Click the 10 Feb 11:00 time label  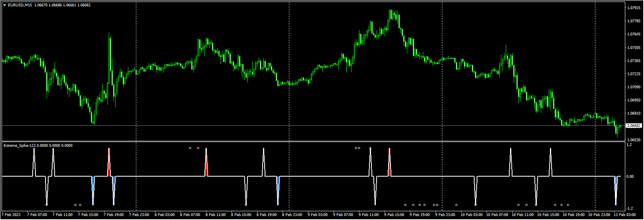coord(523,215)
